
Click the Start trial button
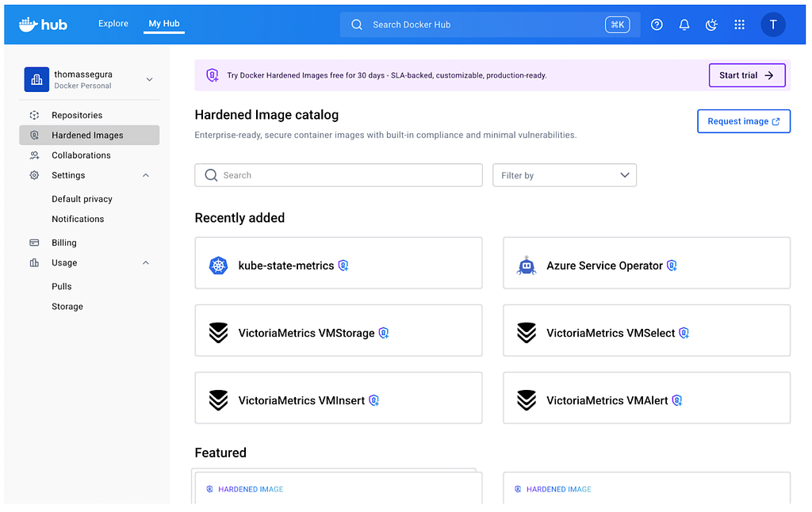746,75
